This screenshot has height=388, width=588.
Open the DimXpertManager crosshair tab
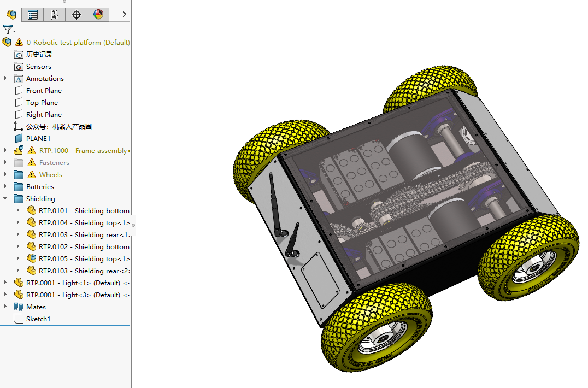[x=76, y=15]
